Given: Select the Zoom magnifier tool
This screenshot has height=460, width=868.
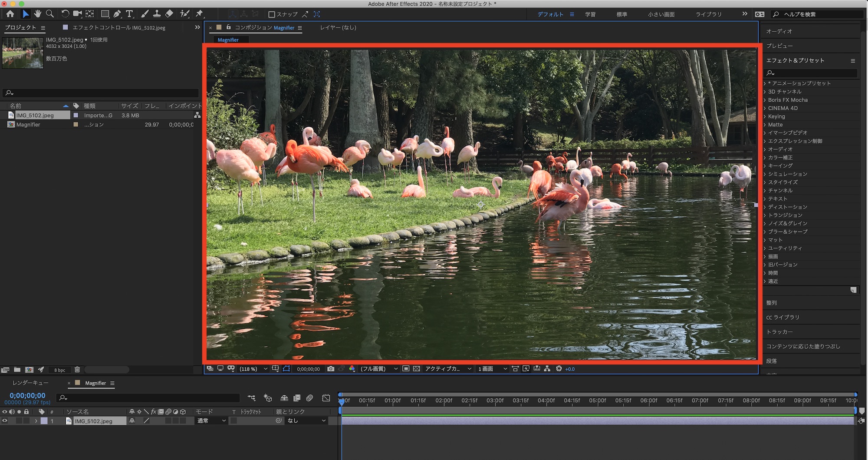Looking at the screenshot, I should click(x=50, y=14).
